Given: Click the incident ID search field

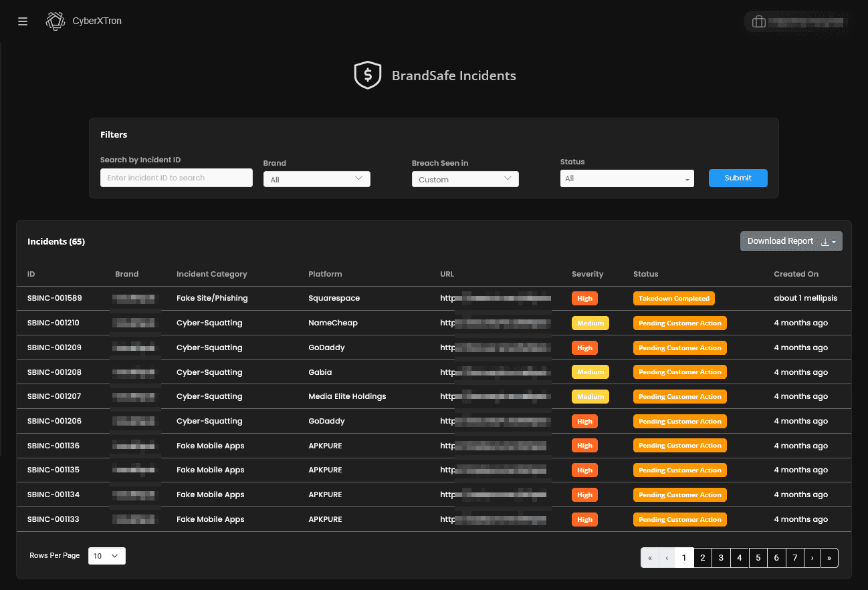Looking at the screenshot, I should click(x=176, y=177).
